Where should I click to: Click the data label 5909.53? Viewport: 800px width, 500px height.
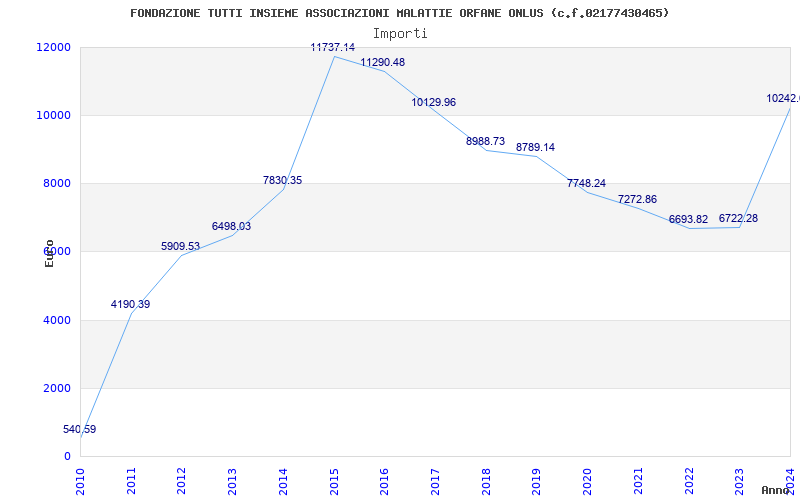click(181, 246)
